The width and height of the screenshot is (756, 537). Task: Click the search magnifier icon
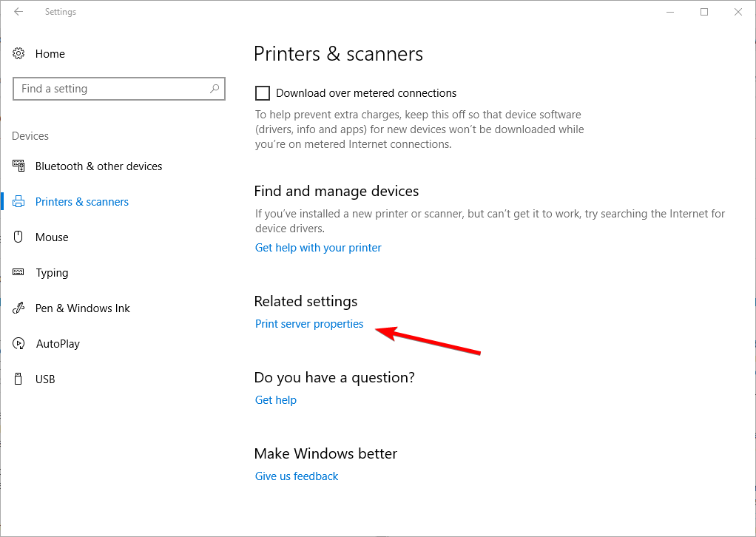215,89
